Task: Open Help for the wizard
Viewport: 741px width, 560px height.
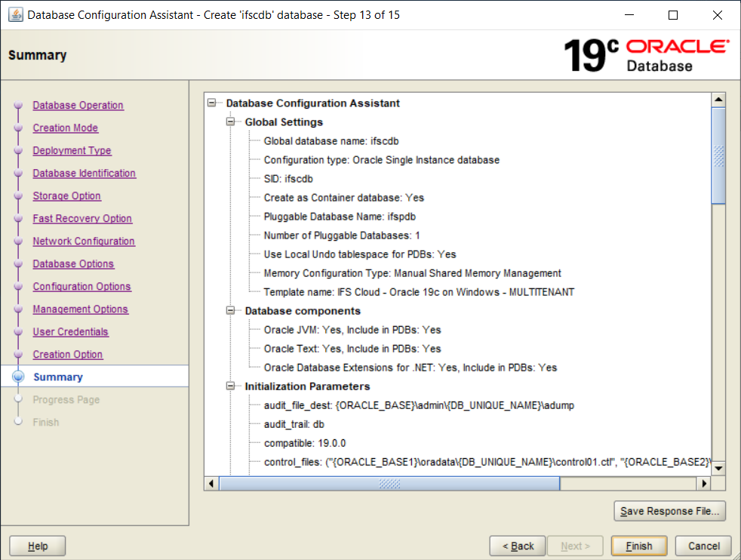Action: (38, 546)
